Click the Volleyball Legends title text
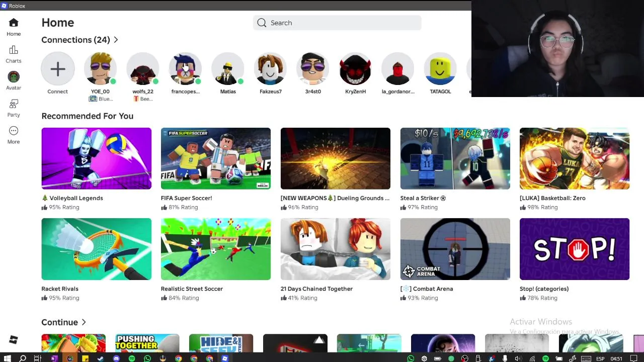Viewport: 644px width, 362px height. coord(76,198)
